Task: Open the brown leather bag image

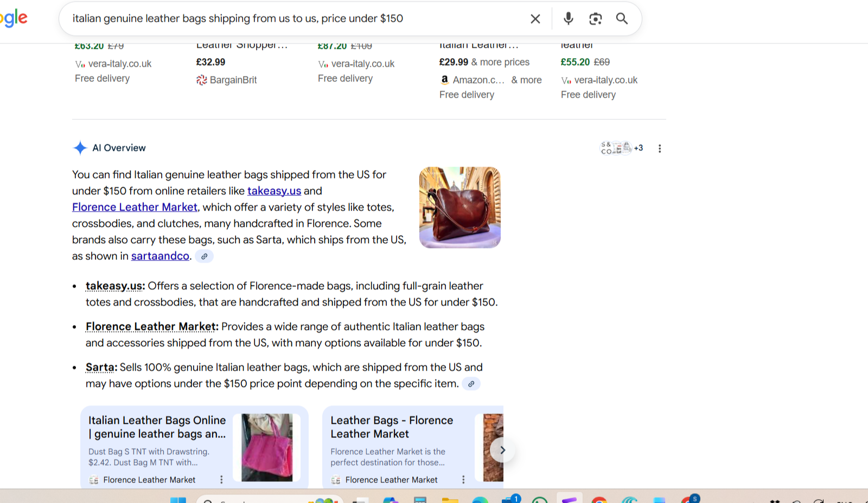Action: [x=460, y=207]
